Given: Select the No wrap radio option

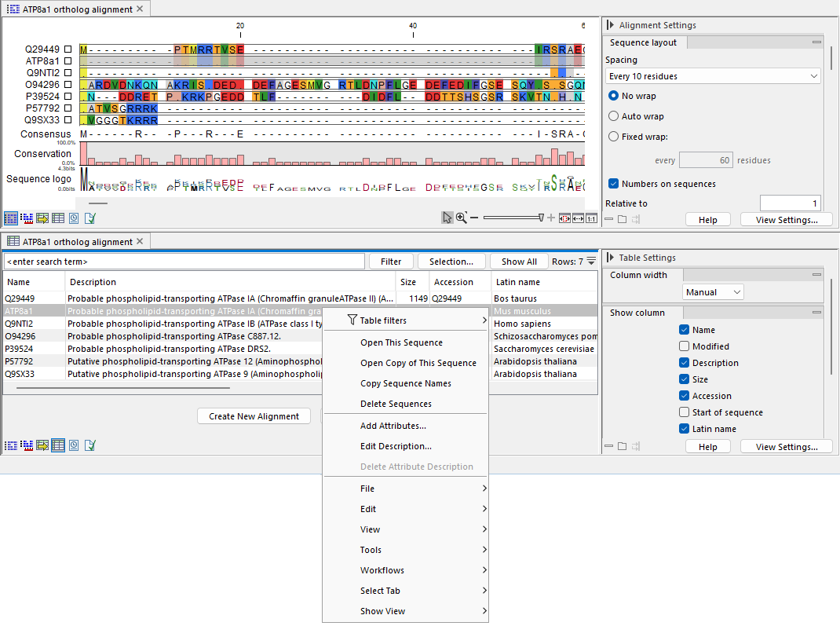Looking at the screenshot, I should tap(614, 95).
